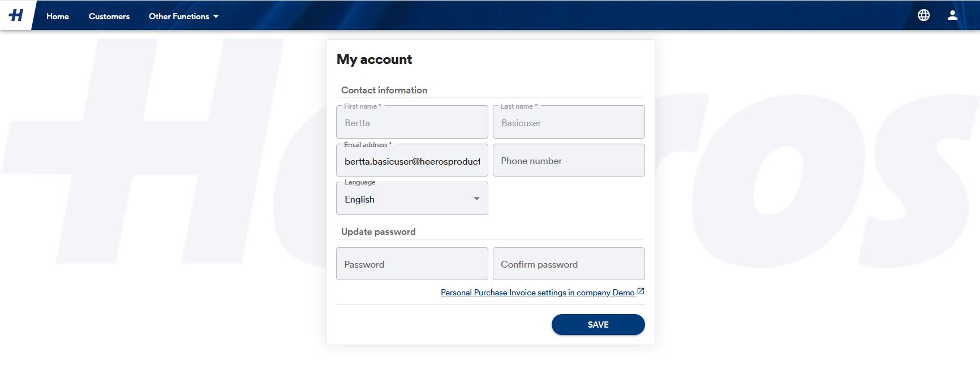
Task: Click the dropdown arrow beside English
Action: (476, 199)
